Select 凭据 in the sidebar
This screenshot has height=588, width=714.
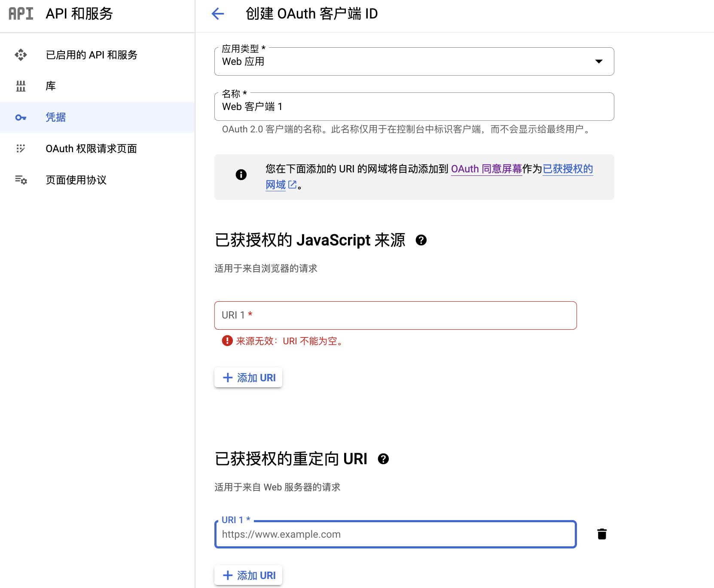point(97,117)
